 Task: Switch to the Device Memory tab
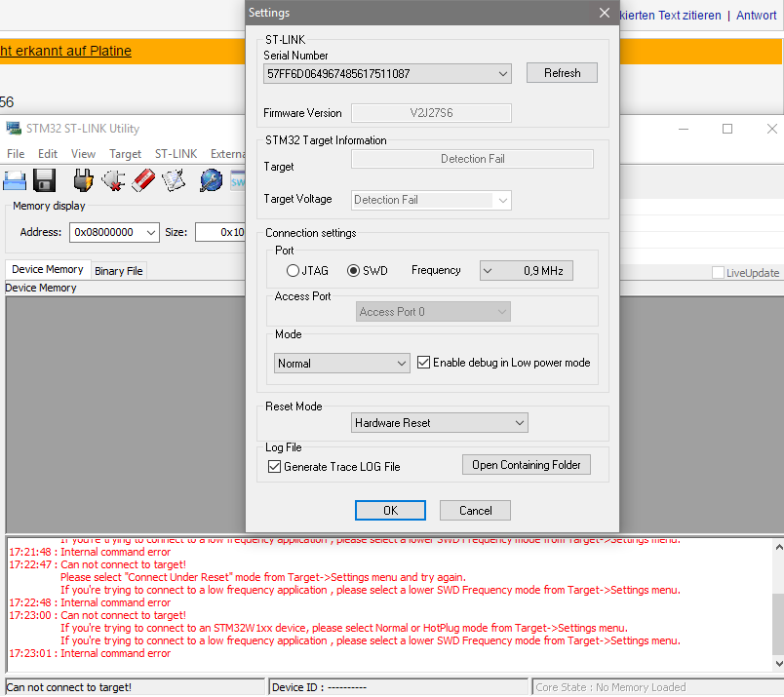pyautogui.click(x=48, y=269)
